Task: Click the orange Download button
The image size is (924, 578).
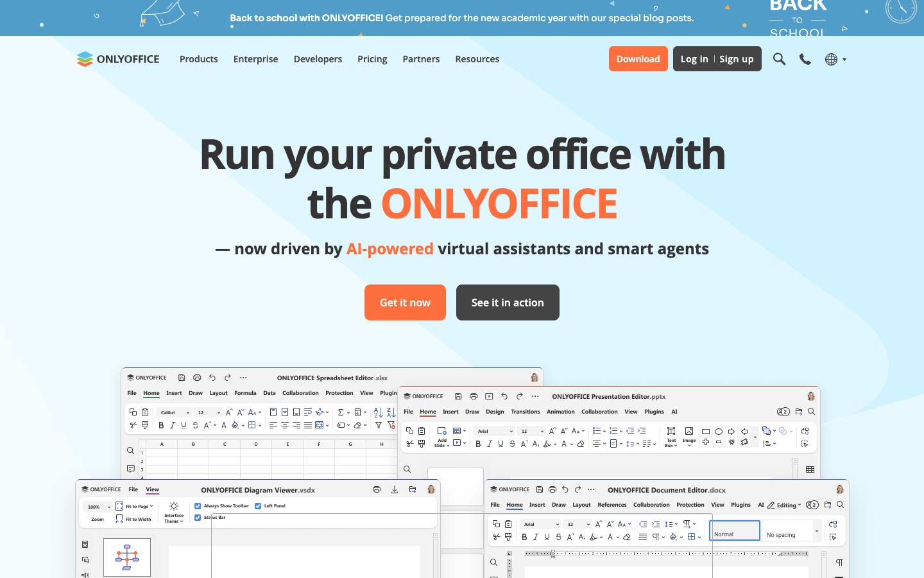Action: coord(638,59)
